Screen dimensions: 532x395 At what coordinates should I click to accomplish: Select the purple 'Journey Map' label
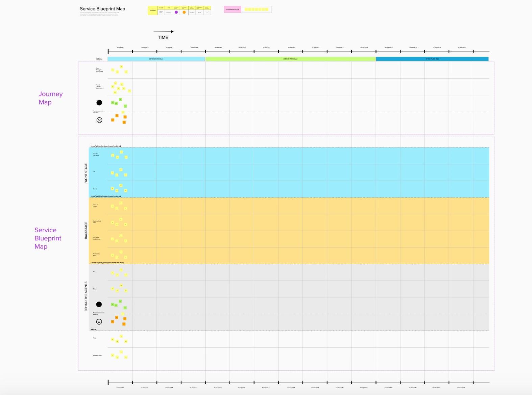pos(51,98)
